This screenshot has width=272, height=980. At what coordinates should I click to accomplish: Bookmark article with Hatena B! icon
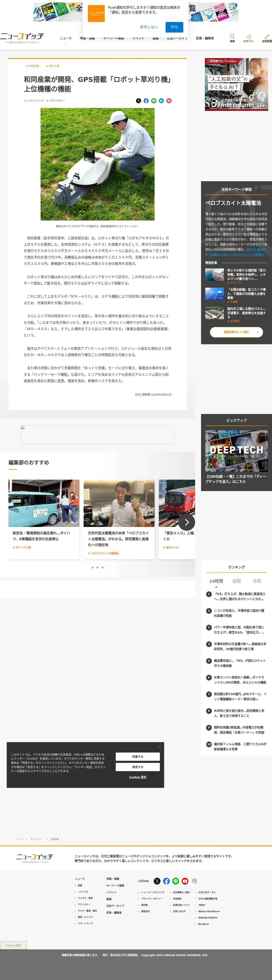tap(161, 101)
